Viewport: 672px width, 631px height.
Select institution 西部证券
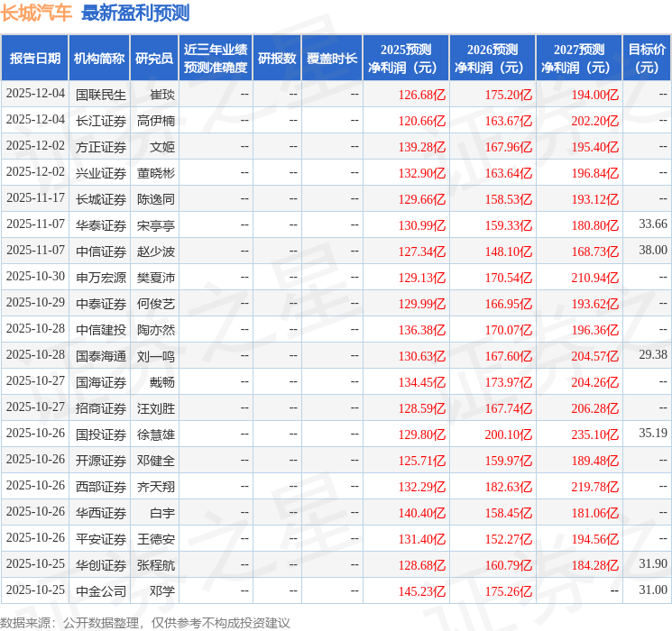click(101, 486)
